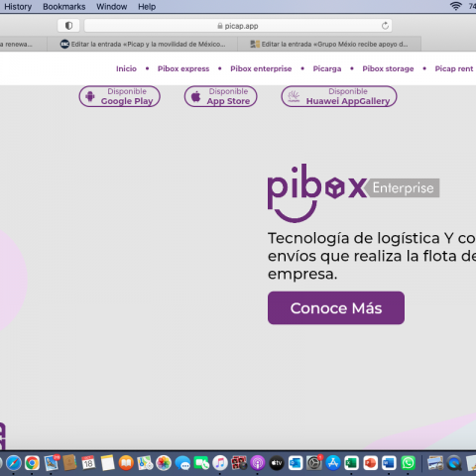The image size is (476, 476).
Task: Launch Apple TV from the dock
Action: [x=277, y=463]
